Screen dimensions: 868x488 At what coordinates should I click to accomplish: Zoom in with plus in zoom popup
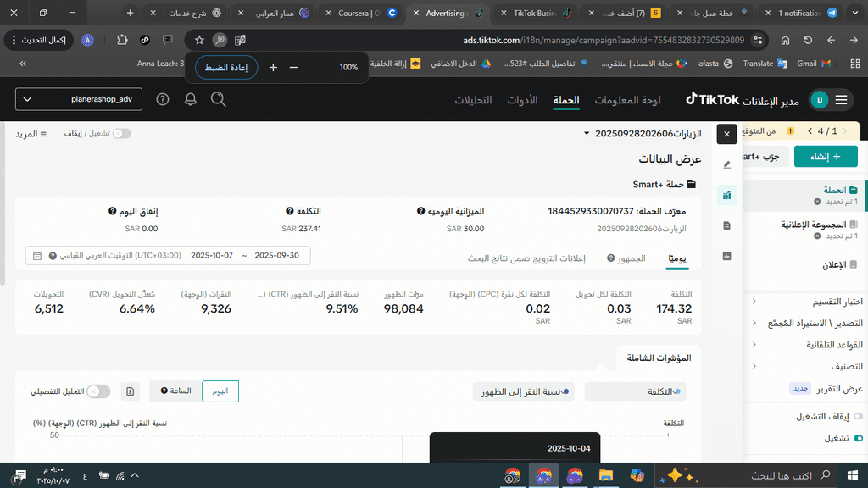tap(273, 68)
